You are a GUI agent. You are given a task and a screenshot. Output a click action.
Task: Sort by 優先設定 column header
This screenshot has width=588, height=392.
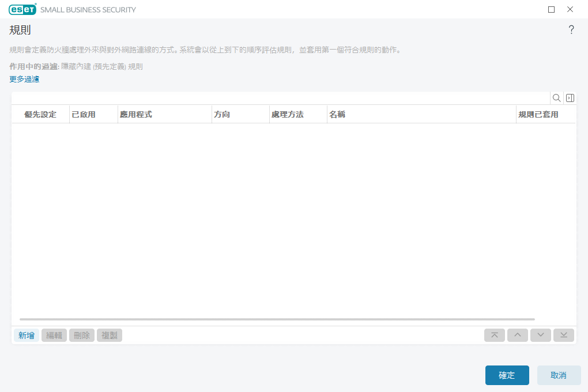[x=40, y=114]
